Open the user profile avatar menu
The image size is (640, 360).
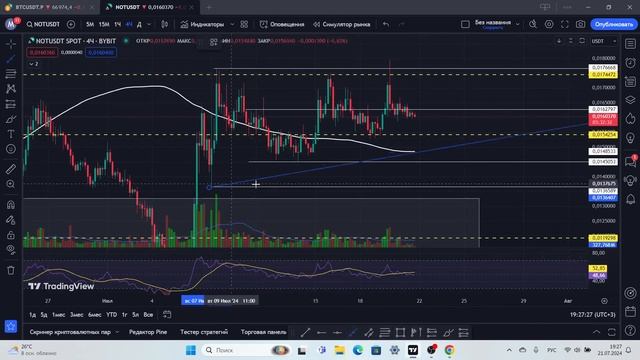coord(11,24)
